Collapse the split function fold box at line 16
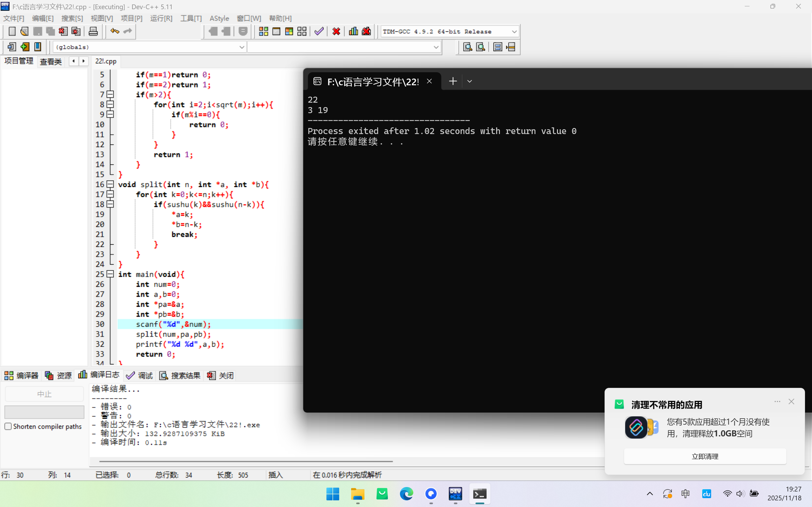The width and height of the screenshot is (812, 507). tap(110, 184)
